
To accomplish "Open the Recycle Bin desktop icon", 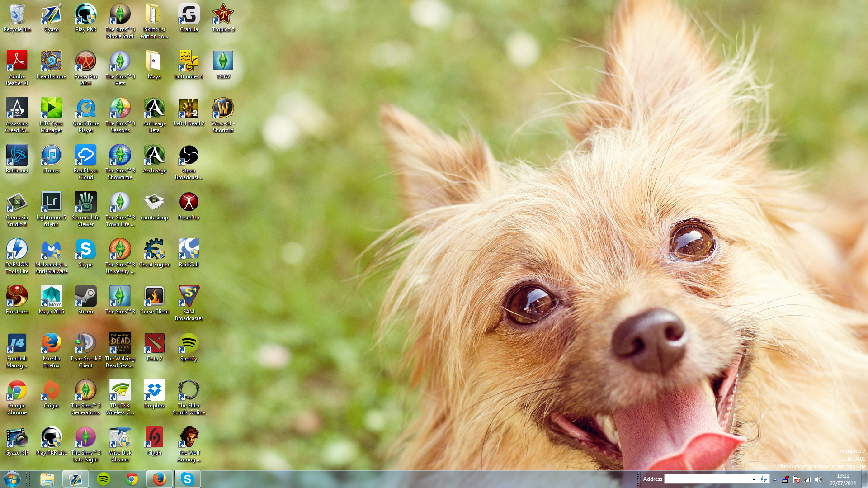I will (17, 18).
